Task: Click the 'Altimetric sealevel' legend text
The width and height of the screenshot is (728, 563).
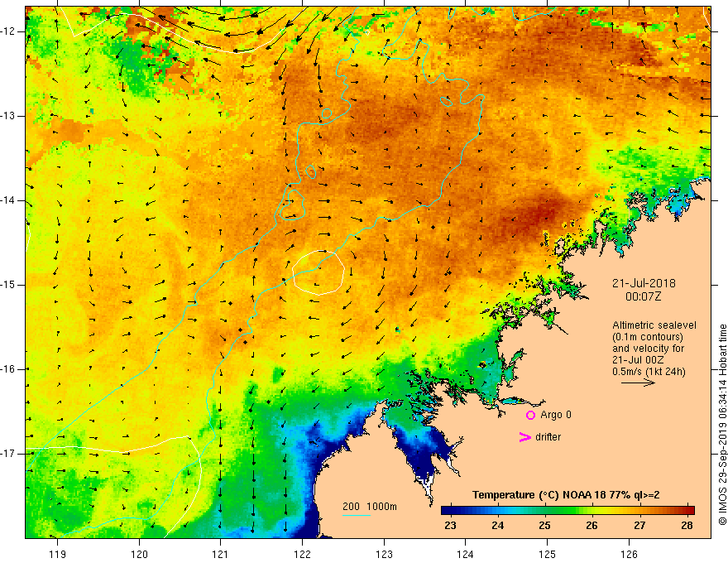Action: (654, 325)
